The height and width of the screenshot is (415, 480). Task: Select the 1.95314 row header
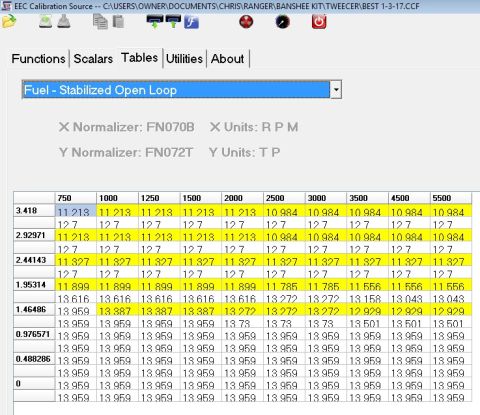(34, 285)
